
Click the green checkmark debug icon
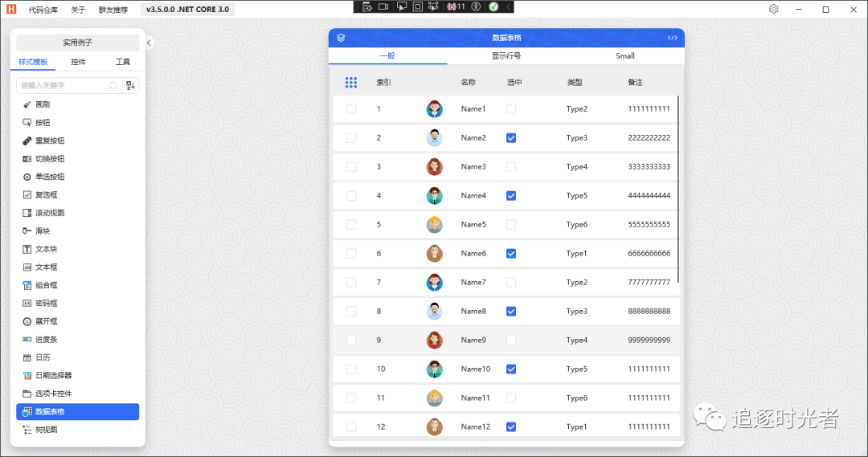point(493,6)
